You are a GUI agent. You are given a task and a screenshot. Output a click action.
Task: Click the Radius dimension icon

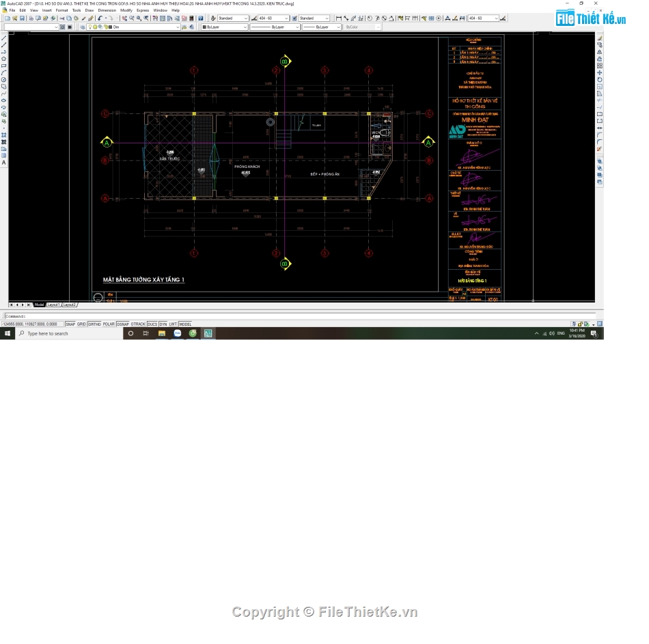coord(369,18)
